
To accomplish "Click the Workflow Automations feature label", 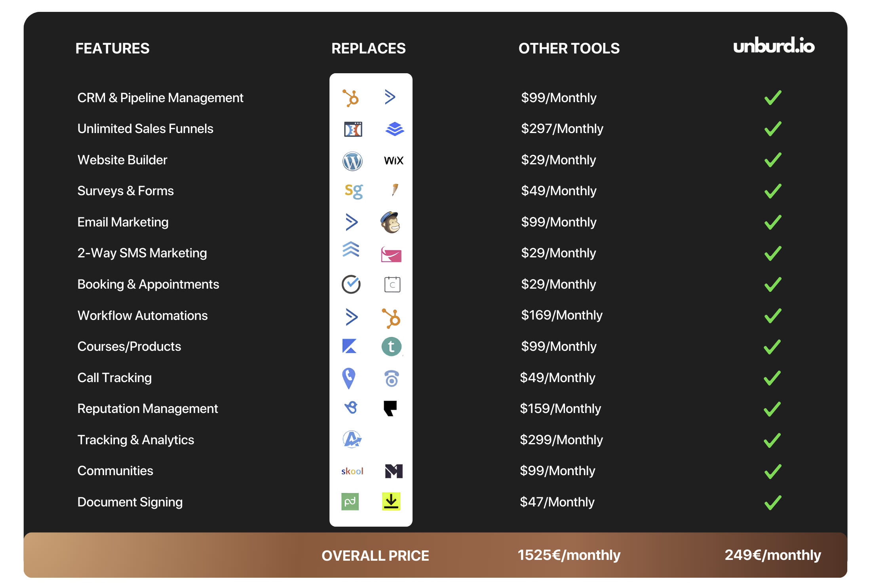I will [143, 316].
